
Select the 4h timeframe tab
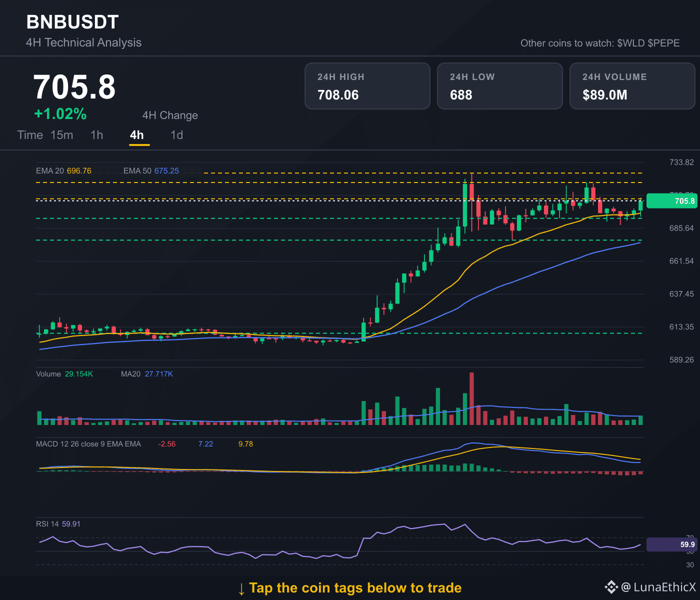point(137,135)
